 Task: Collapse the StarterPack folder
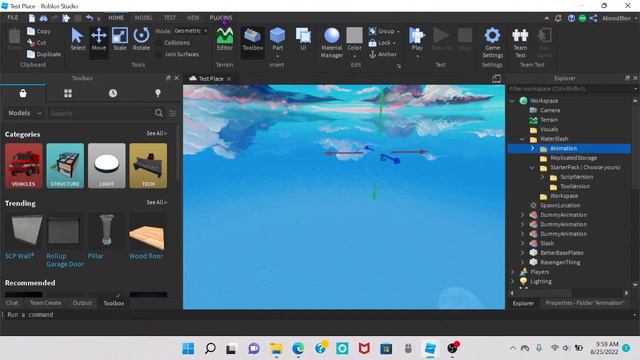coord(532,167)
